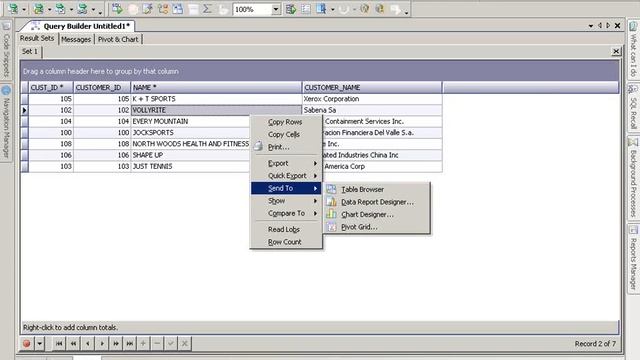Click the minus delete-record navigator button
Image resolution: width=640 pixels, height=360 pixels.
157,344
